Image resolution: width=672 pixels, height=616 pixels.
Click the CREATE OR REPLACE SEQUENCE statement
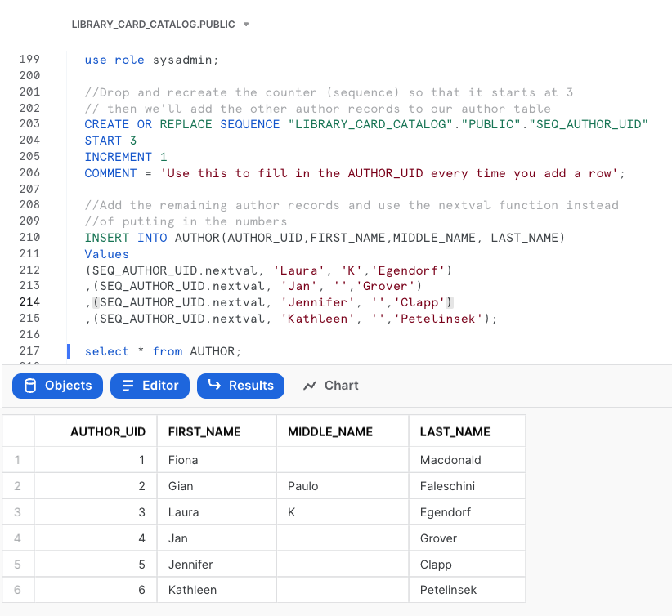(366, 124)
